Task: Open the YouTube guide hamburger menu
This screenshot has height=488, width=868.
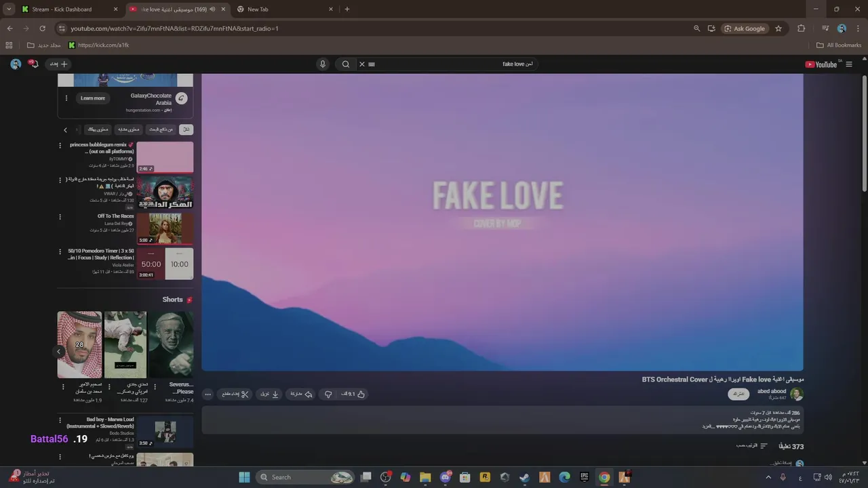Action: pyautogui.click(x=849, y=64)
